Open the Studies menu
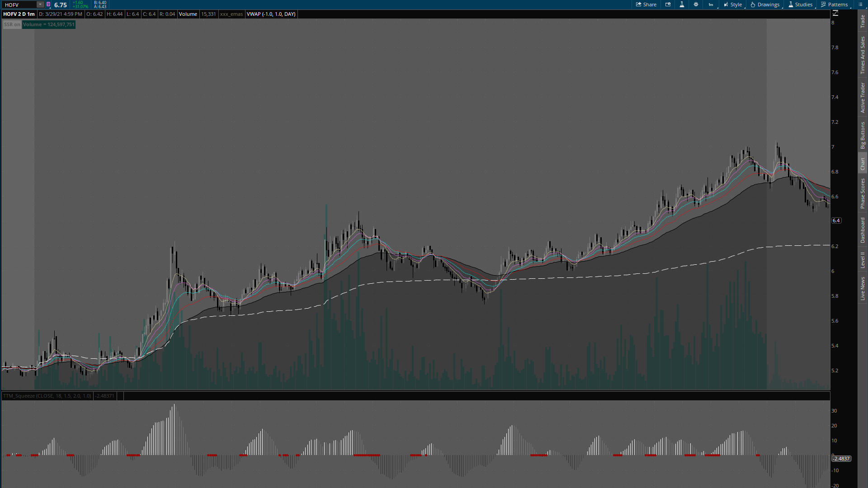The width and height of the screenshot is (868, 488). (x=800, y=5)
